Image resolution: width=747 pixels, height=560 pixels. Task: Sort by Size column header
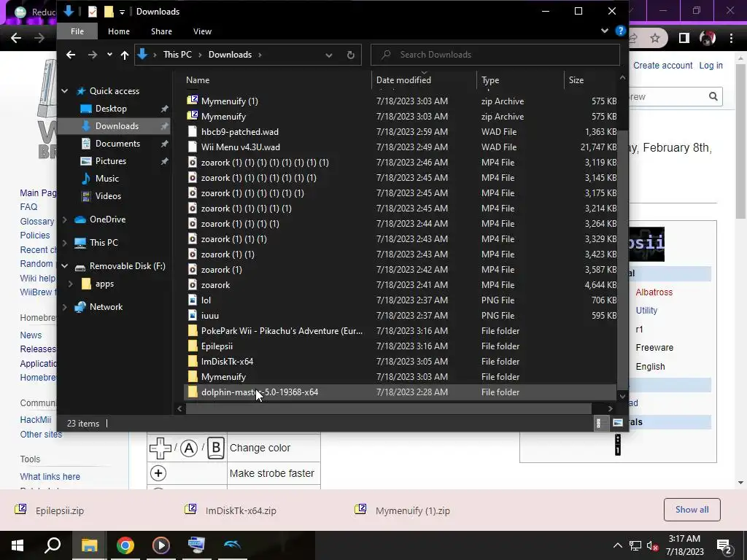tap(576, 80)
